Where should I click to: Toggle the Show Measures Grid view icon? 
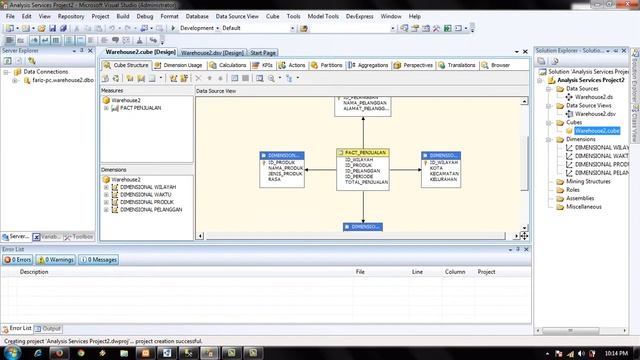click(234, 78)
